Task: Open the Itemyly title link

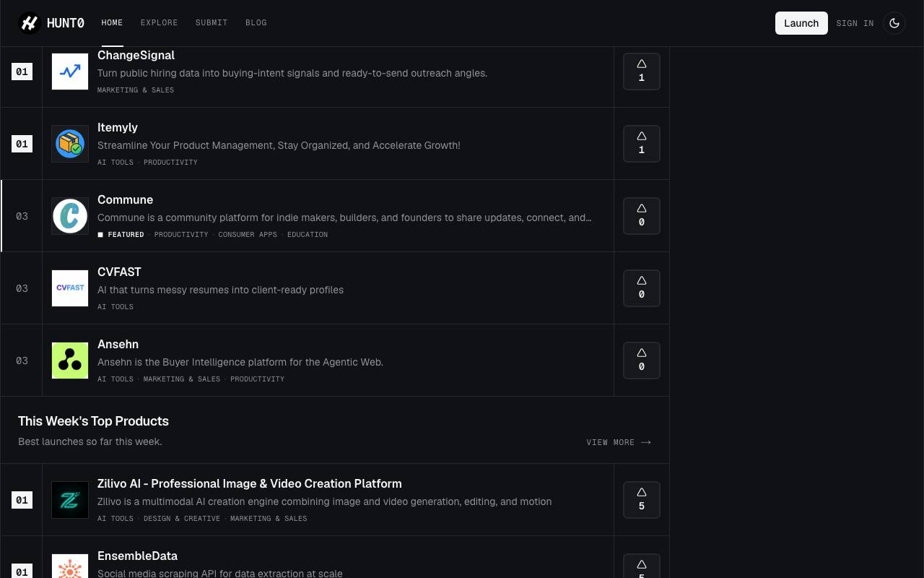Action: pyautogui.click(x=118, y=127)
